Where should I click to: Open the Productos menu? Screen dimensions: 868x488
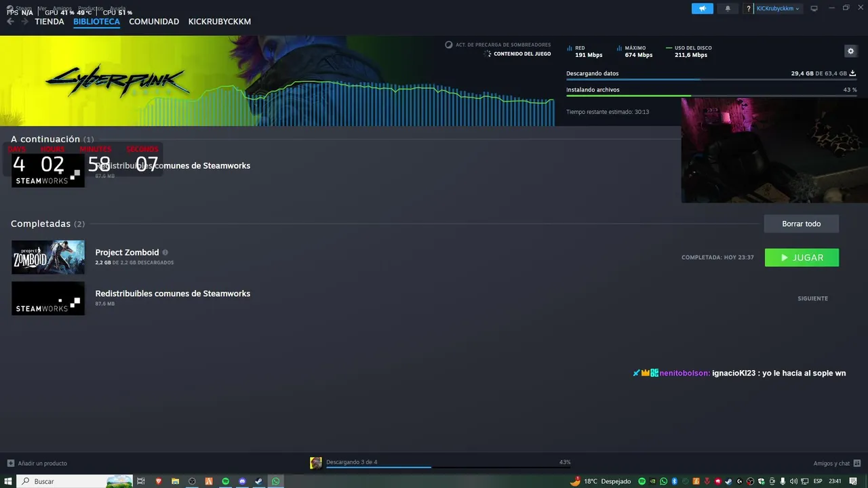pyautogui.click(x=90, y=8)
